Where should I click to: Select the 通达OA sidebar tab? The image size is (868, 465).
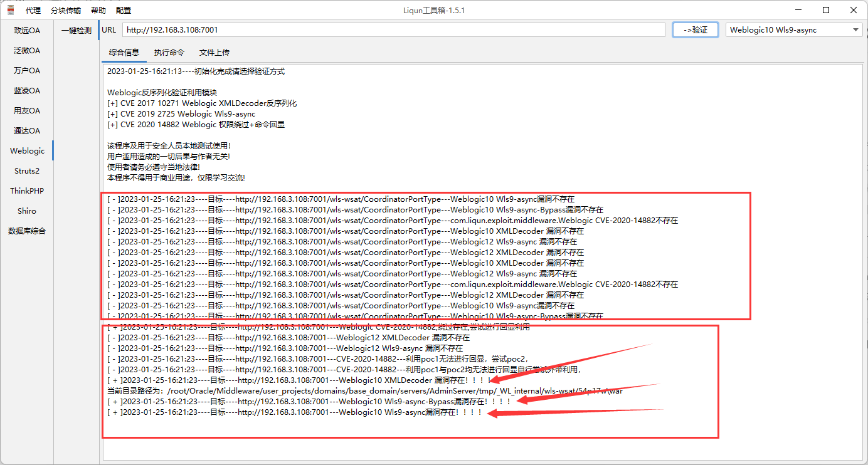(27, 130)
